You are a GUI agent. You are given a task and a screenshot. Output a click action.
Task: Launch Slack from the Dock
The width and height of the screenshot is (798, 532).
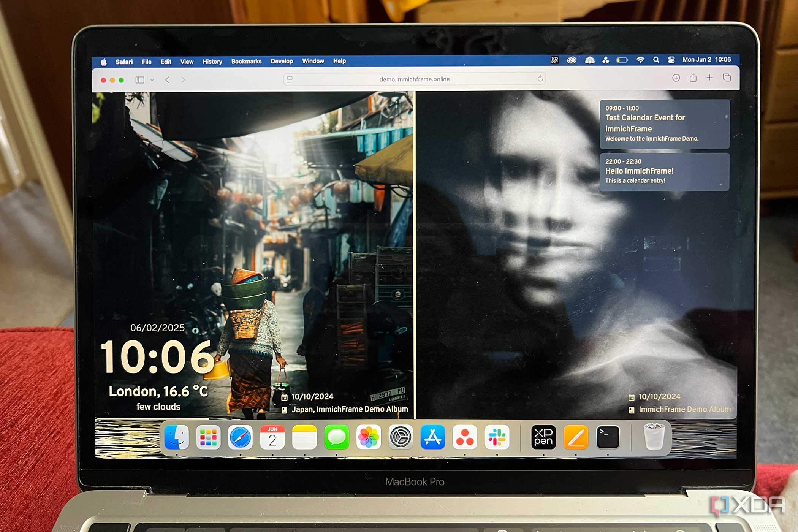tap(497, 437)
